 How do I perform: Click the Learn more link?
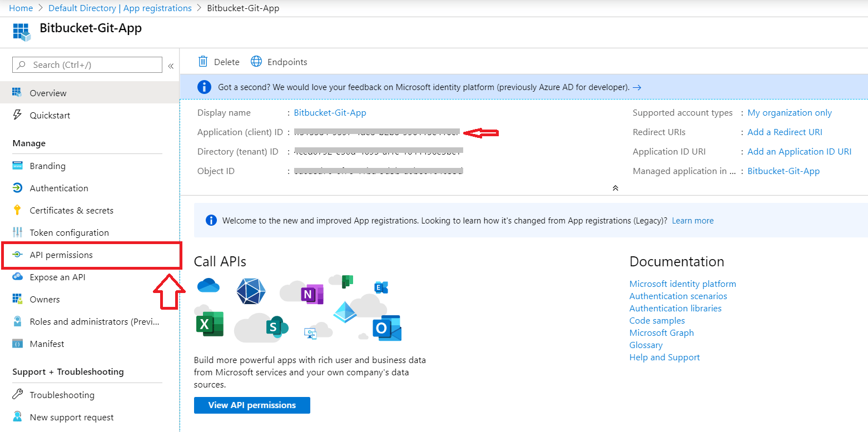click(x=692, y=220)
